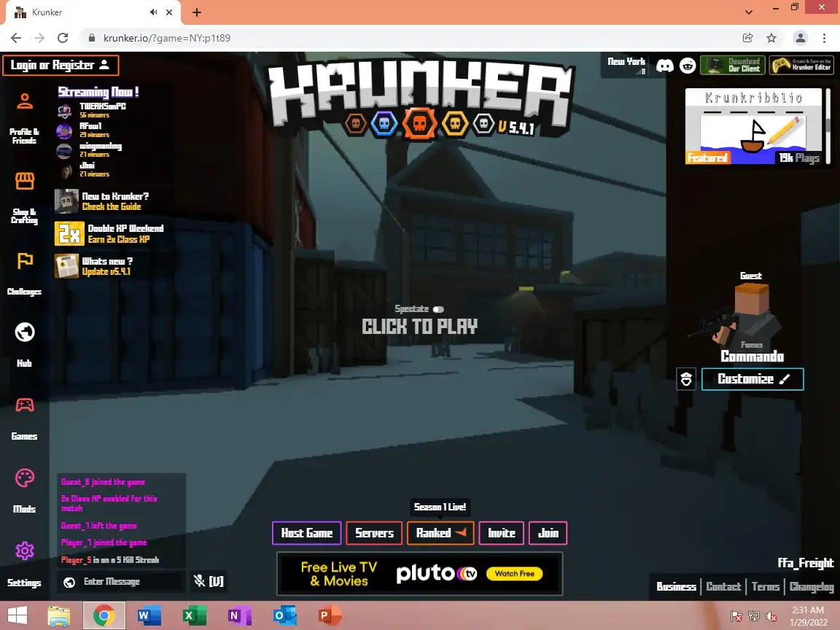The width and height of the screenshot is (840, 630).
Task: Click the New York server region indicator
Action: pyautogui.click(x=626, y=66)
